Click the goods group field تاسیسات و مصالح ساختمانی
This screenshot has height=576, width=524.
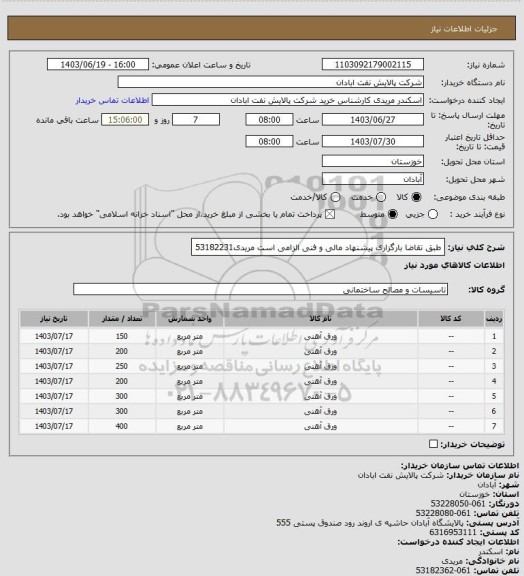[260, 289]
